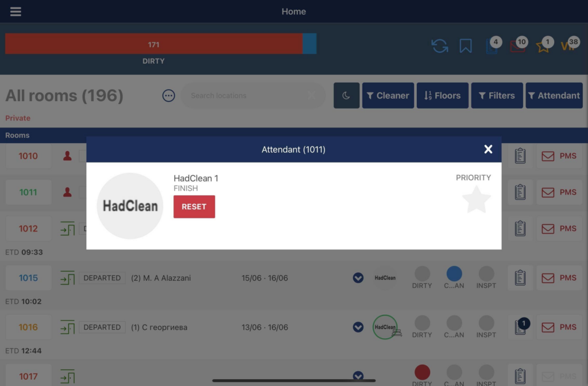Open the Floors sorting dropdown

tap(442, 95)
